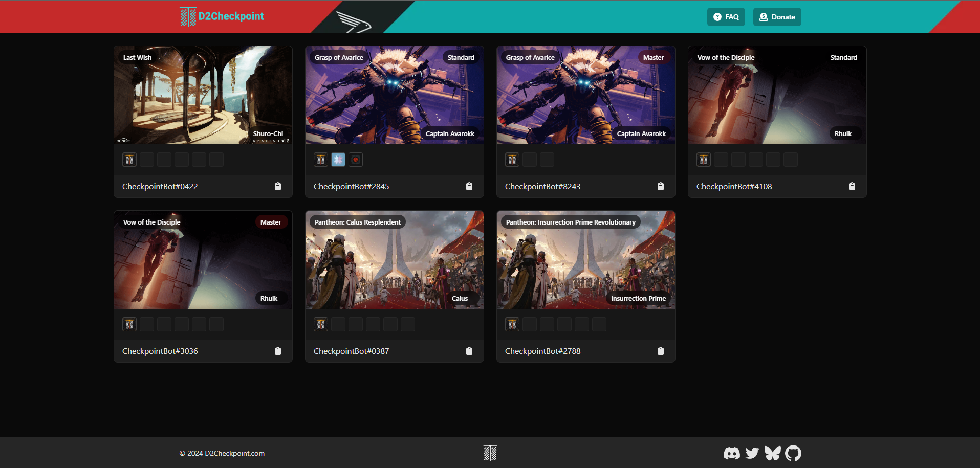Click "Master" badge on Vow of the Disciple card
The width and height of the screenshot is (980, 468).
pos(271,222)
